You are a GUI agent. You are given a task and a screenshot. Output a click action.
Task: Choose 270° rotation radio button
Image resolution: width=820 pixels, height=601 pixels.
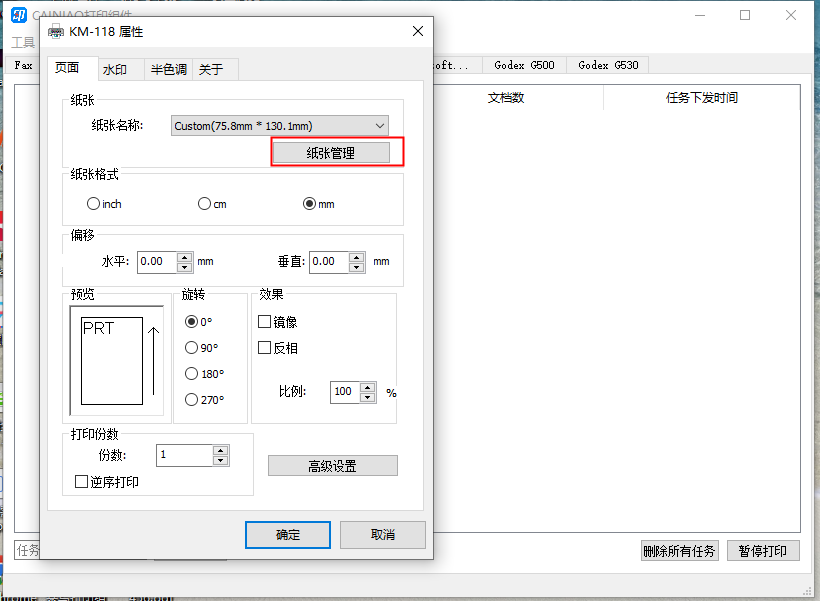tap(192, 400)
